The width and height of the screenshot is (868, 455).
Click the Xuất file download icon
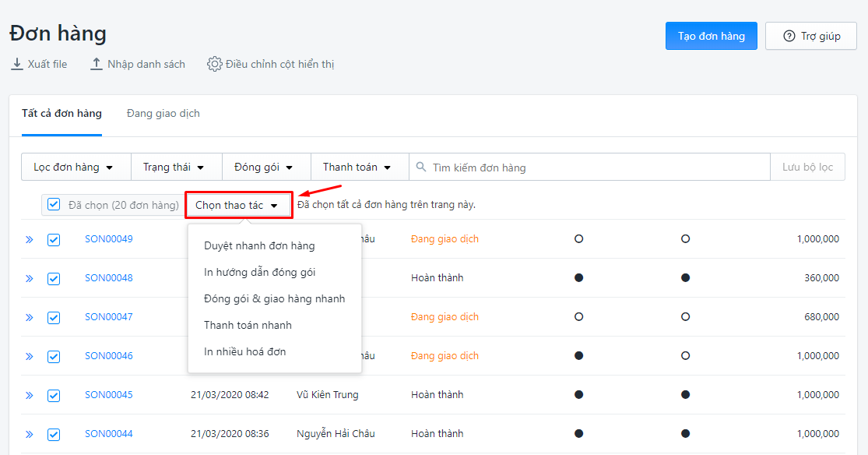tap(17, 65)
